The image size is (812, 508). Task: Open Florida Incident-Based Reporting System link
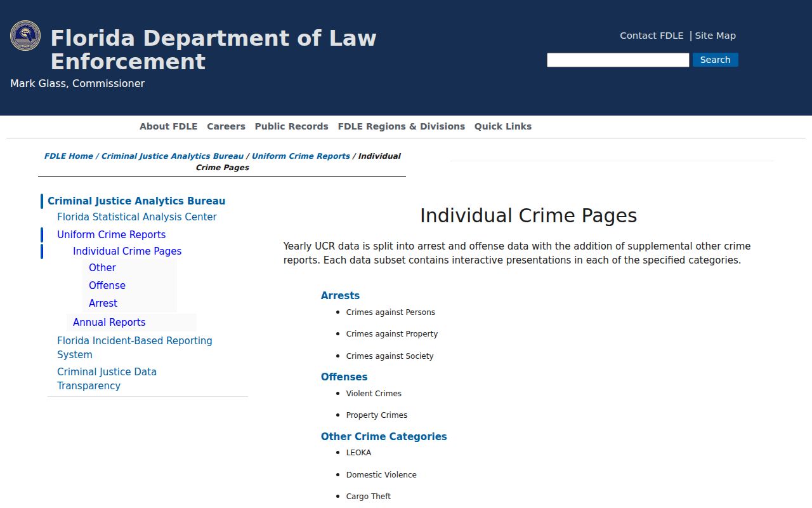[134, 348]
